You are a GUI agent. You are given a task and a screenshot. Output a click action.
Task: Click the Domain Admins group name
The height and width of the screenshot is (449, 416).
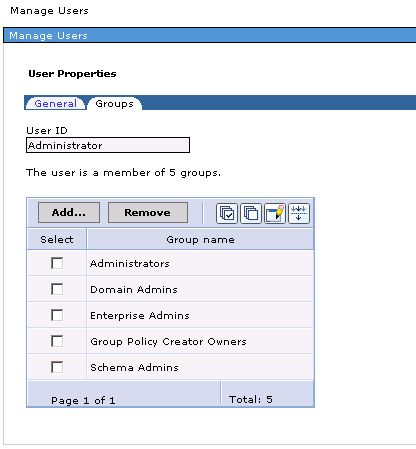pyautogui.click(x=134, y=289)
